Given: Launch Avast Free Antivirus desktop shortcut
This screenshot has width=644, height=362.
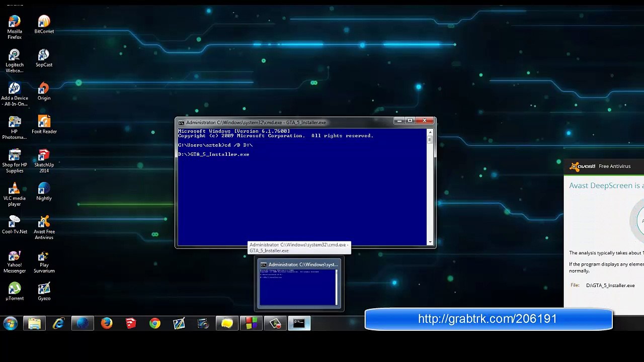Looking at the screenshot, I should [x=44, y=228].
